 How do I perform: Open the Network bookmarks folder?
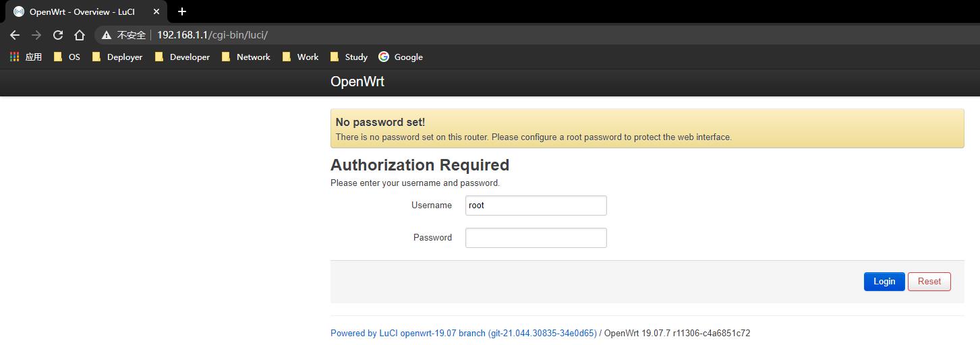(x=246, y=57)
